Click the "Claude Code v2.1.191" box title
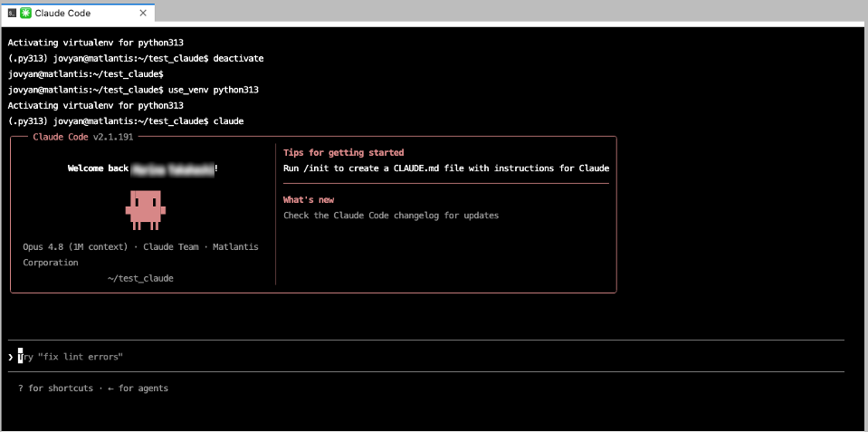 (x=83, y=138)
